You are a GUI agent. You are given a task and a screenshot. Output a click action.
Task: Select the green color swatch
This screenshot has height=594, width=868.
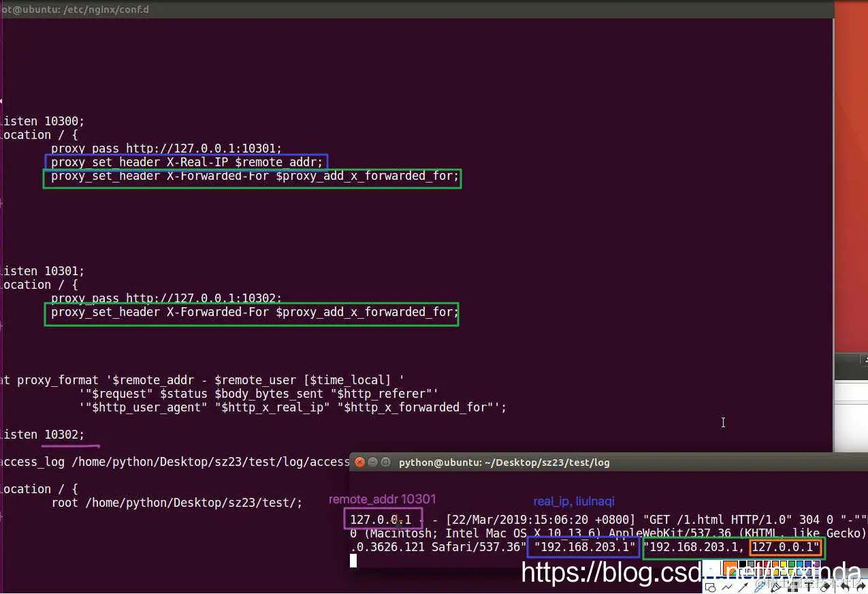pos(792,564)
